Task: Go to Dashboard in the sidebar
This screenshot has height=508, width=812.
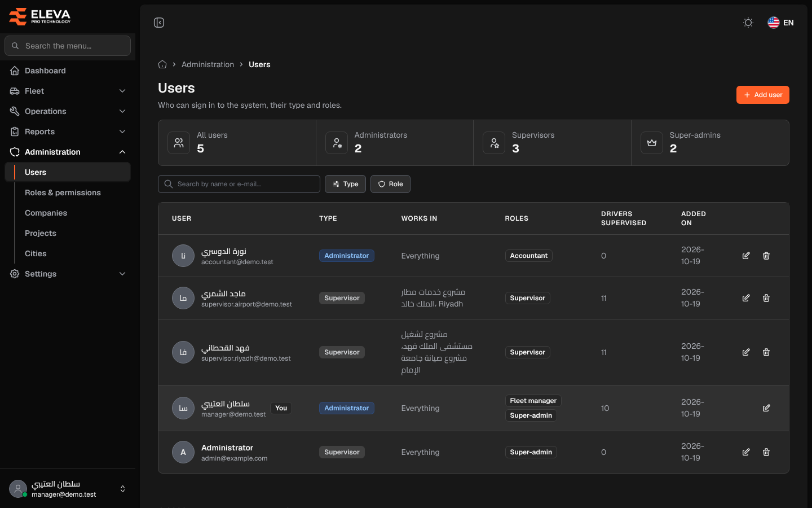Action: point(68,71)
